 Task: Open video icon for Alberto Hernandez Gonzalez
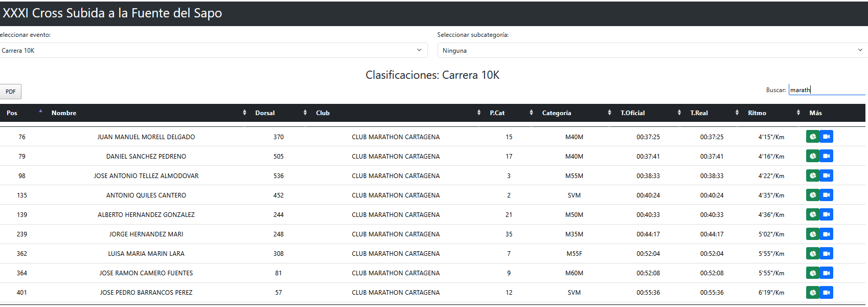point(827,214)
